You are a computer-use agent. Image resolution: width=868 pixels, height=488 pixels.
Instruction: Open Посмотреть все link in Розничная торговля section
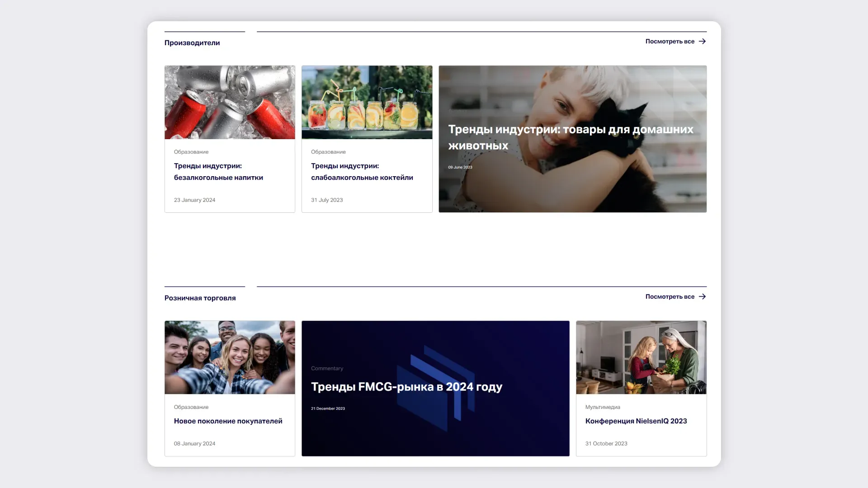click(670, 296)
